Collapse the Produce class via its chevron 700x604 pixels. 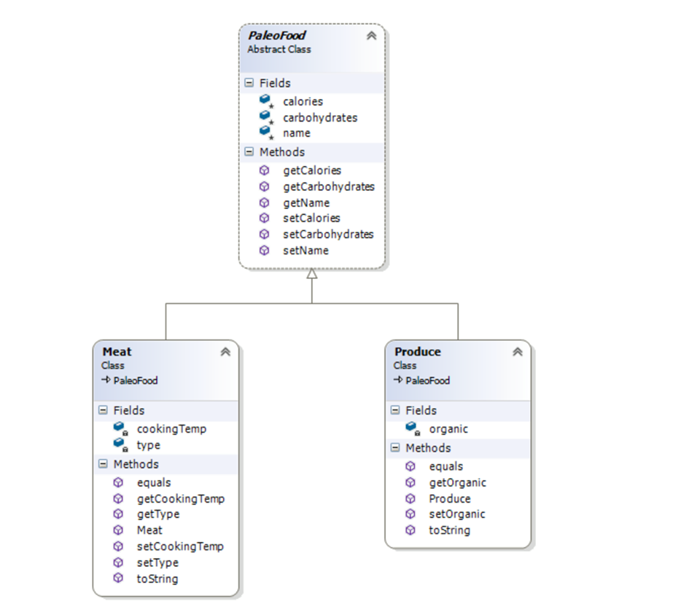pyautogui.click(x=517, y=350)
